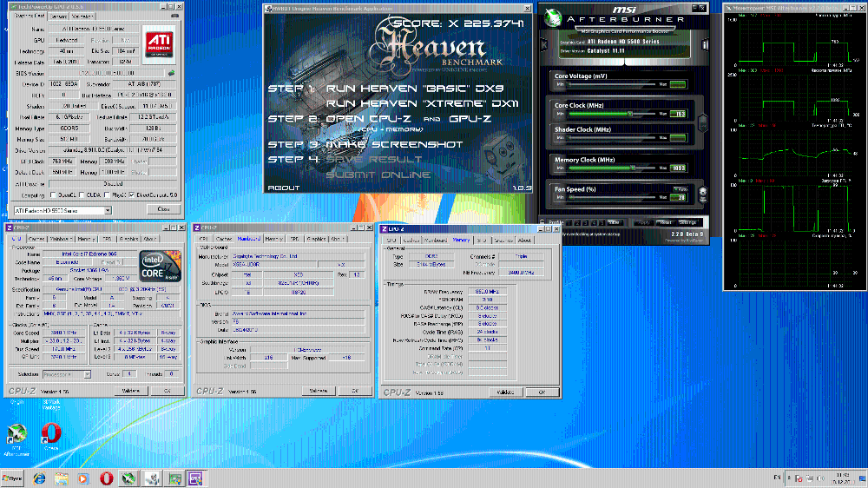The width and height of the screenshot is (868, 488).
Task: Enable the OpenCL checkbox in GPU-Z
Action: pos(53,195)
